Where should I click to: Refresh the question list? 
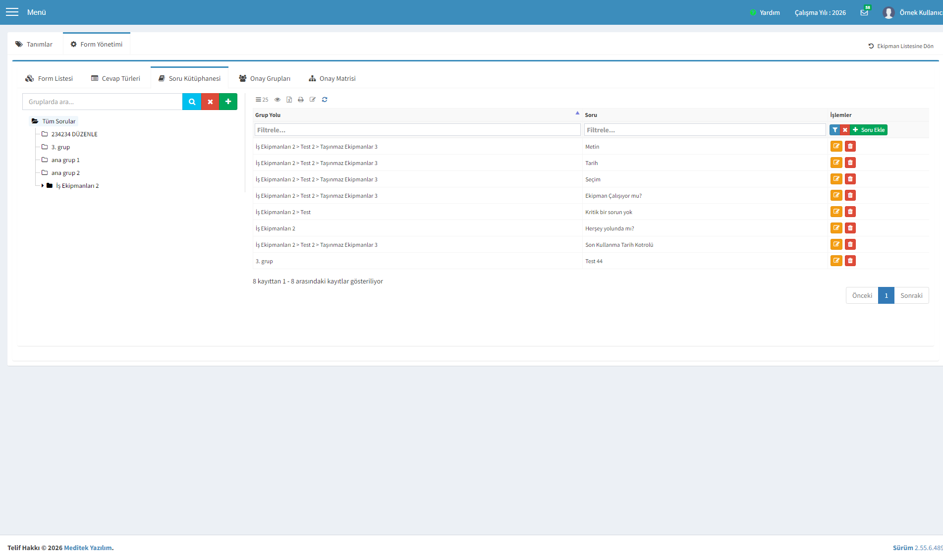click(325, 100)
